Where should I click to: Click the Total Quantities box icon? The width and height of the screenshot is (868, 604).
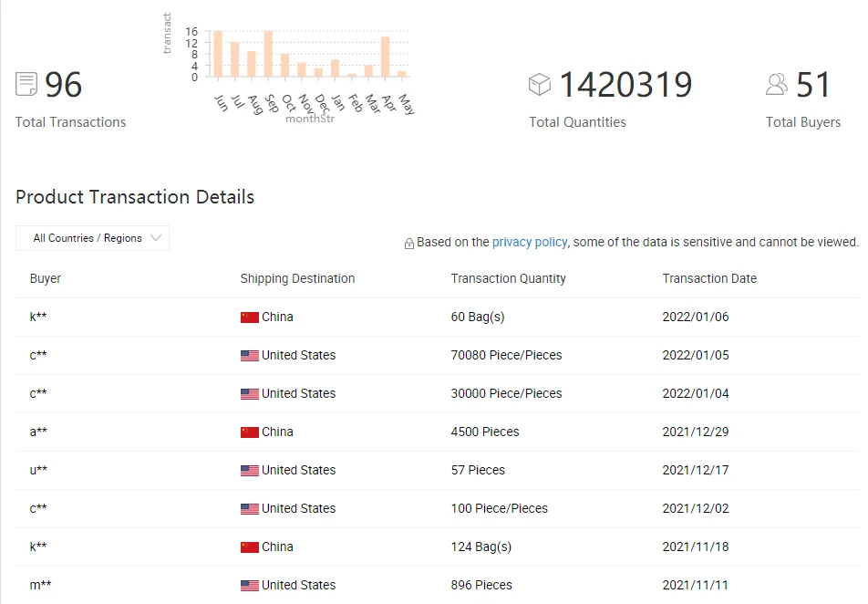pos(540,85)
